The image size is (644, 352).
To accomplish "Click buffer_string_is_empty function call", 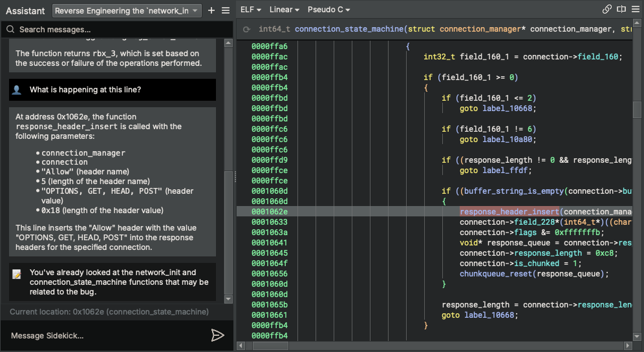I will tap(514, 191).
